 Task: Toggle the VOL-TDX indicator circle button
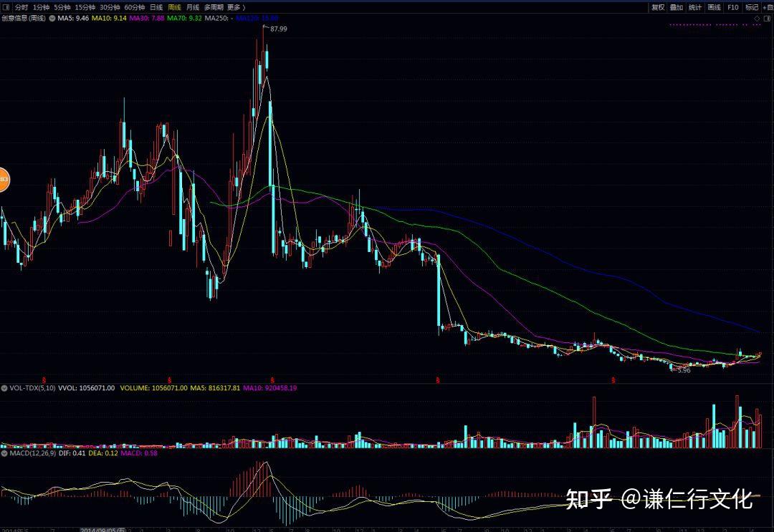click(4, 387)
